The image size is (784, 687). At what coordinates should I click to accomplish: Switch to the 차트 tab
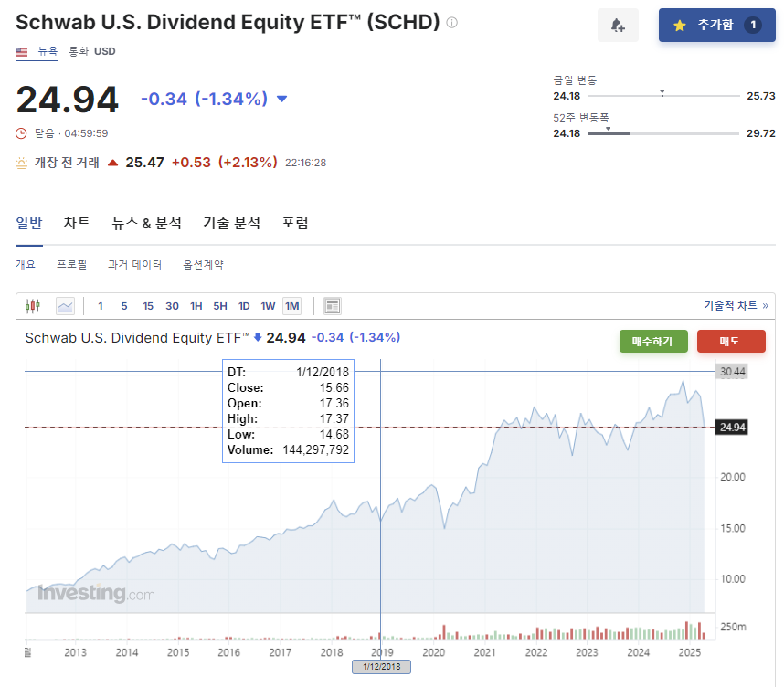pyautogui.click(x=77, y=223)
